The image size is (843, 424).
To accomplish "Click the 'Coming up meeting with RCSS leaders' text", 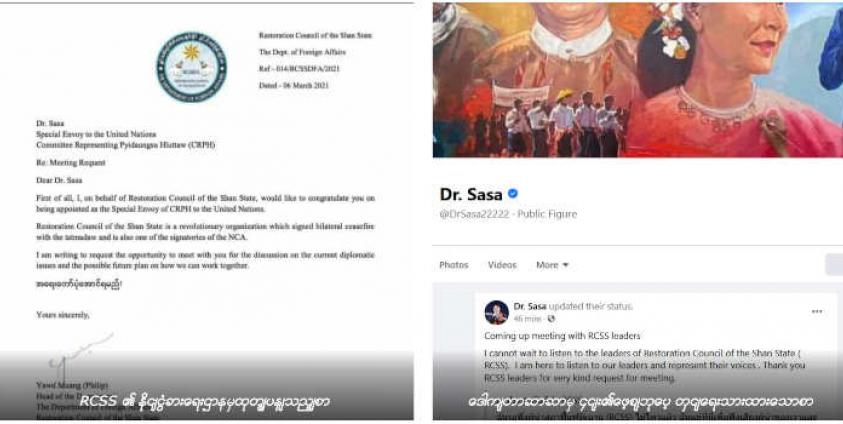I will click(x=562, y=336).
